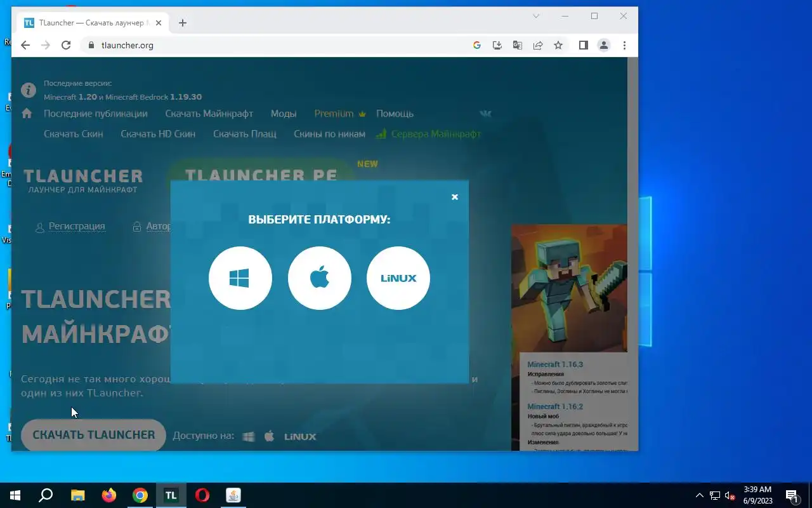This screenshot has height=508, width=812.
Task: Reload the tlauncher.org page
Action: [x=66, y=45]
